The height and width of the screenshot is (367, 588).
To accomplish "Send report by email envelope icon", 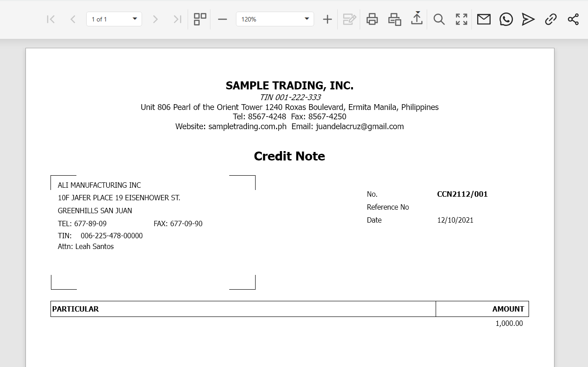I will click(484, 19).
